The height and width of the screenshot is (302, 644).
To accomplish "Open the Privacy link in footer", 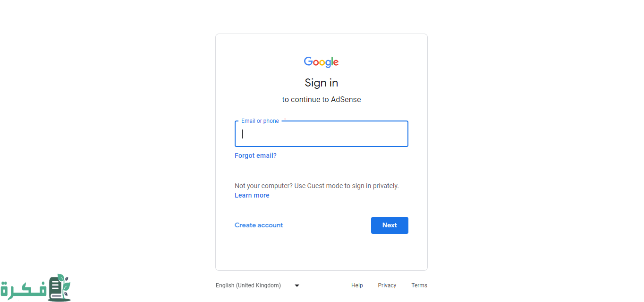I will 387,285.
